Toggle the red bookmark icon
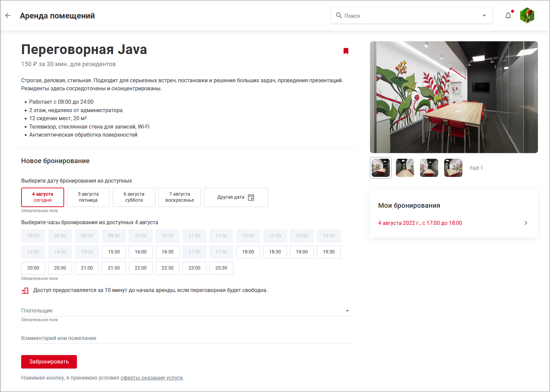The height and width of the screenshot is (392, 550). [346, 51]
